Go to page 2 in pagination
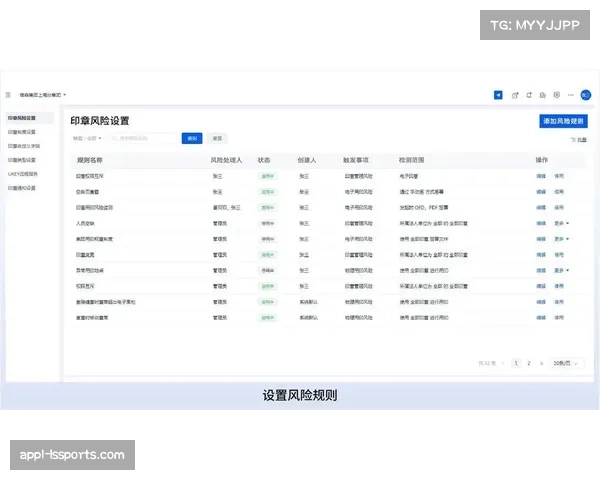This screenshot has width=600, height=480. pos(528,363)
